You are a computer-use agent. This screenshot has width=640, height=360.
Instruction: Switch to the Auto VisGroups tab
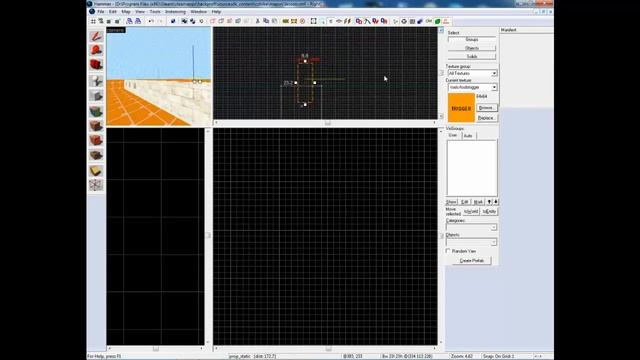(468, 136)
